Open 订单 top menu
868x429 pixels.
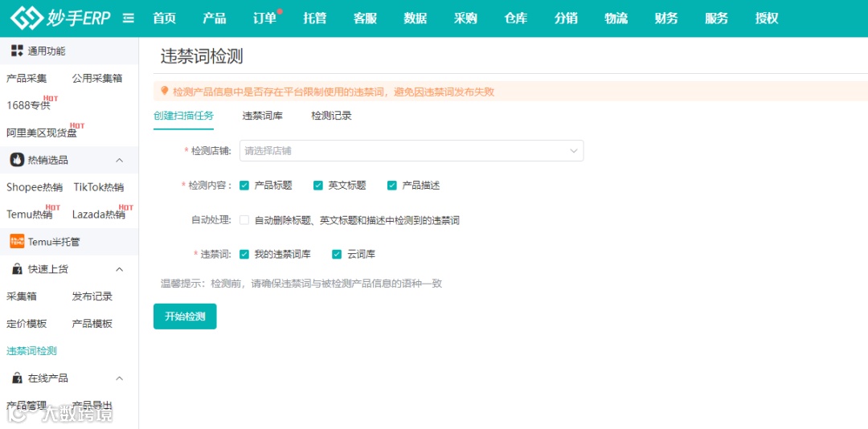[264, 18]
